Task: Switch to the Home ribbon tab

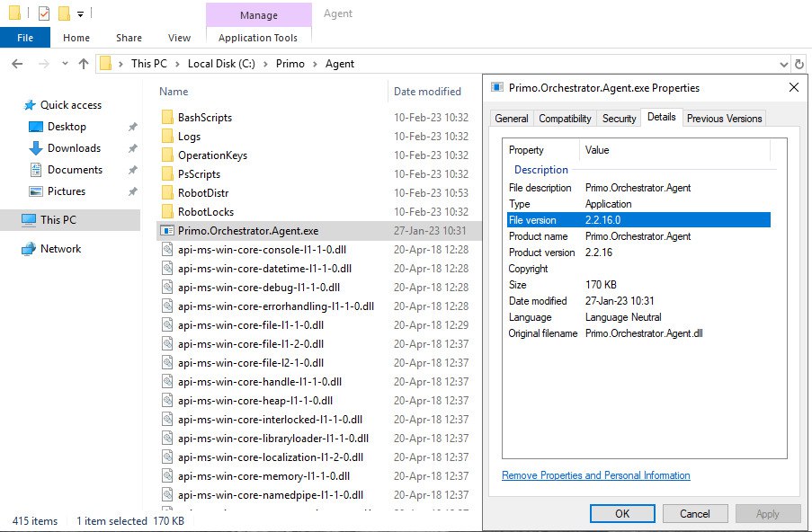Action: [x=76, y=38]
